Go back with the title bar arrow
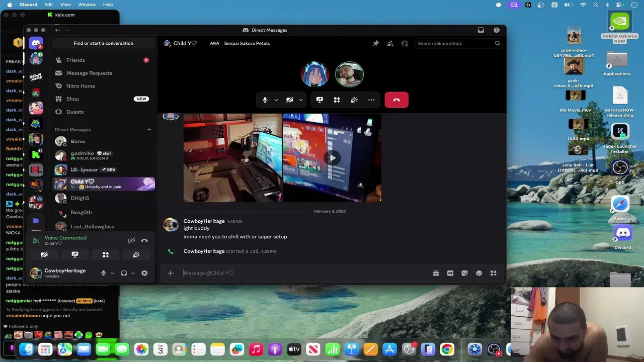This screenshot has width=644, height=362. (57, 30)
